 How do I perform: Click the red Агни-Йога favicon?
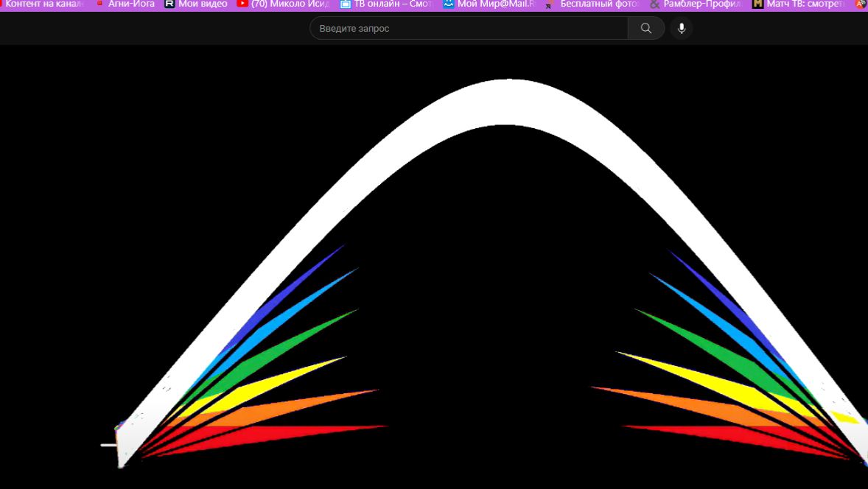click(99, 4)
